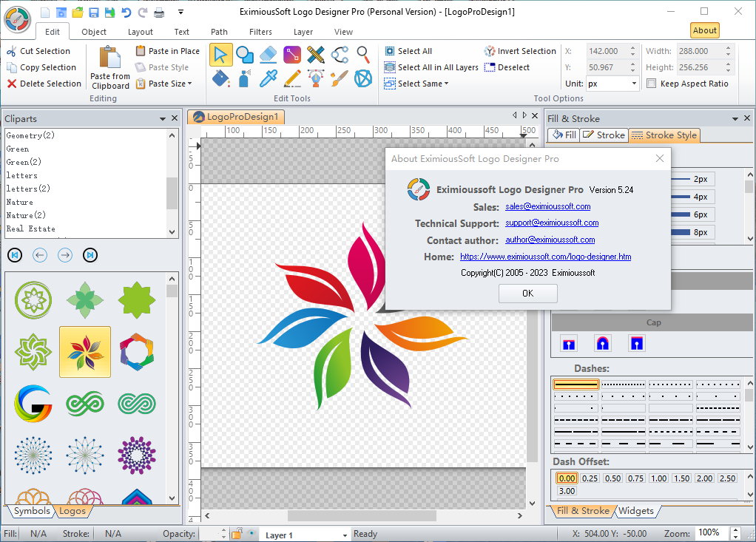Open the Filters ribbon tab

click(x=260, y=32)
